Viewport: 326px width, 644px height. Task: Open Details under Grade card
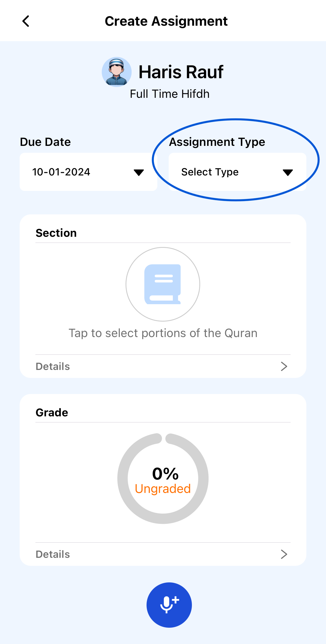53,554
